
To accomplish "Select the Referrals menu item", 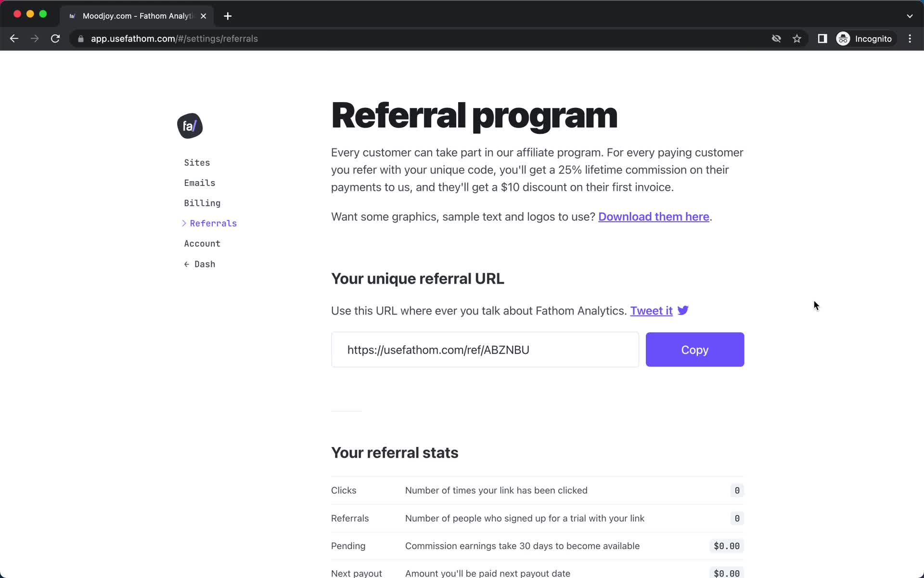I will point(214,223).
